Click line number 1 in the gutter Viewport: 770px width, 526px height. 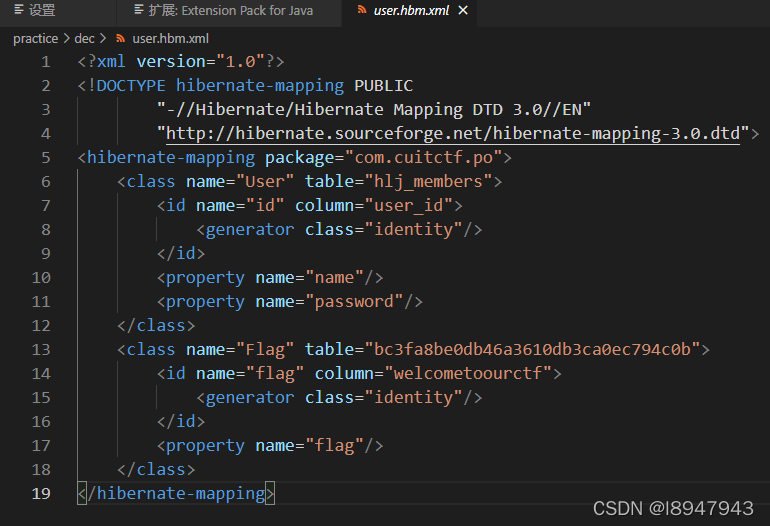(x=46, y=61)
